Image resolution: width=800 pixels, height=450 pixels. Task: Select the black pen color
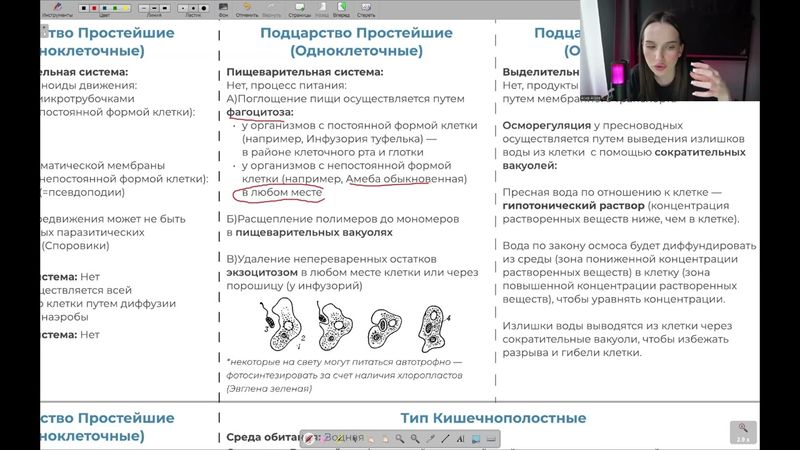point(84,8)
